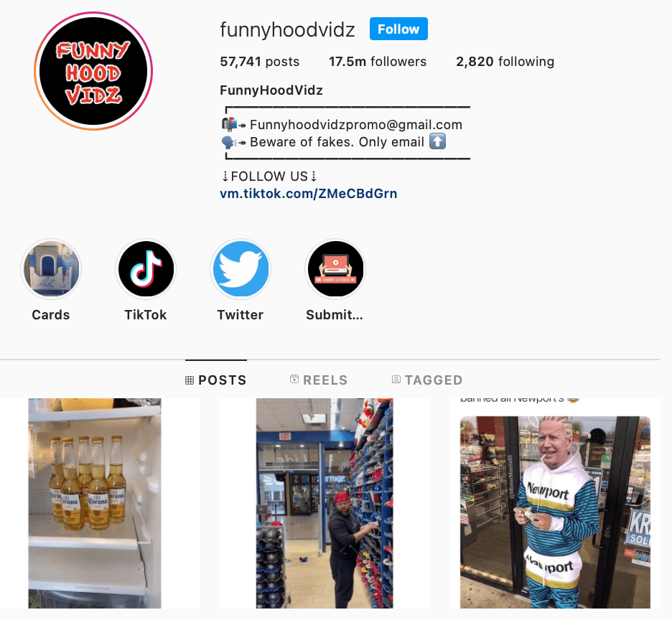The height and width of the screenshot is (620, 672).
Task: Open the hat store video post
Action: 325,504
